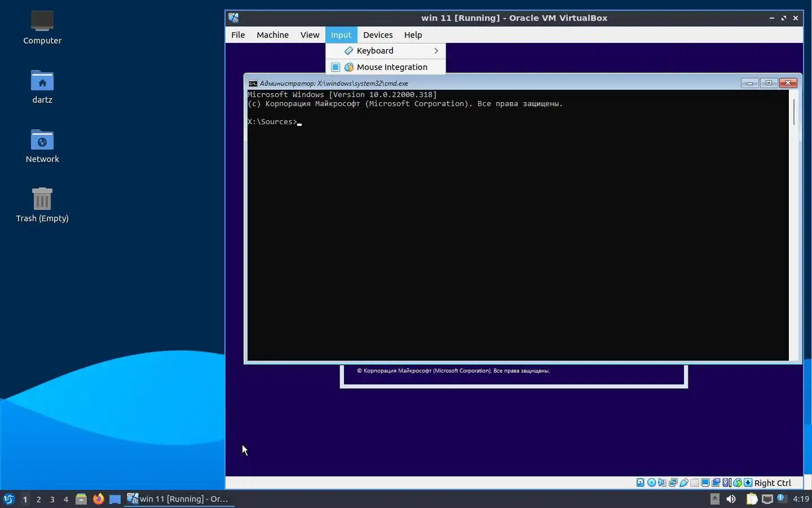Click the removable media eject tray icon
This screenshot has width=812, height=508.
[x=715, y=498]
